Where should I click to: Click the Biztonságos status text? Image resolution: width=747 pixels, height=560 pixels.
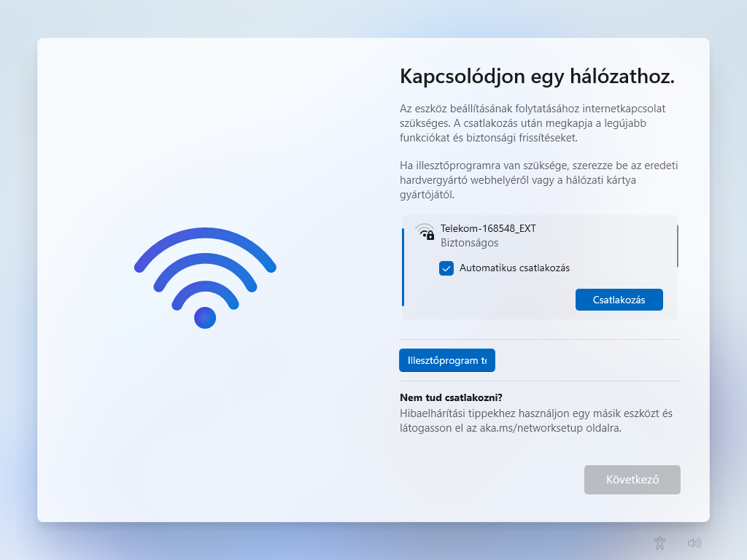[x=469, y=243]
